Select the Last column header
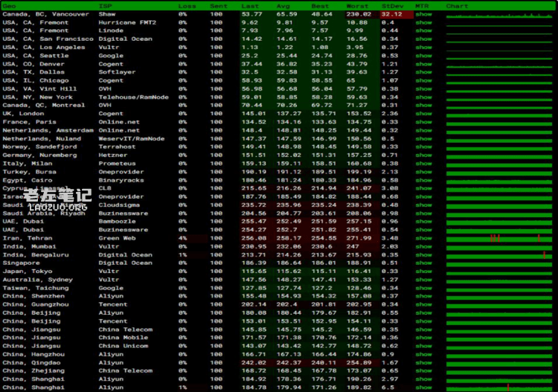 [250, 6]
